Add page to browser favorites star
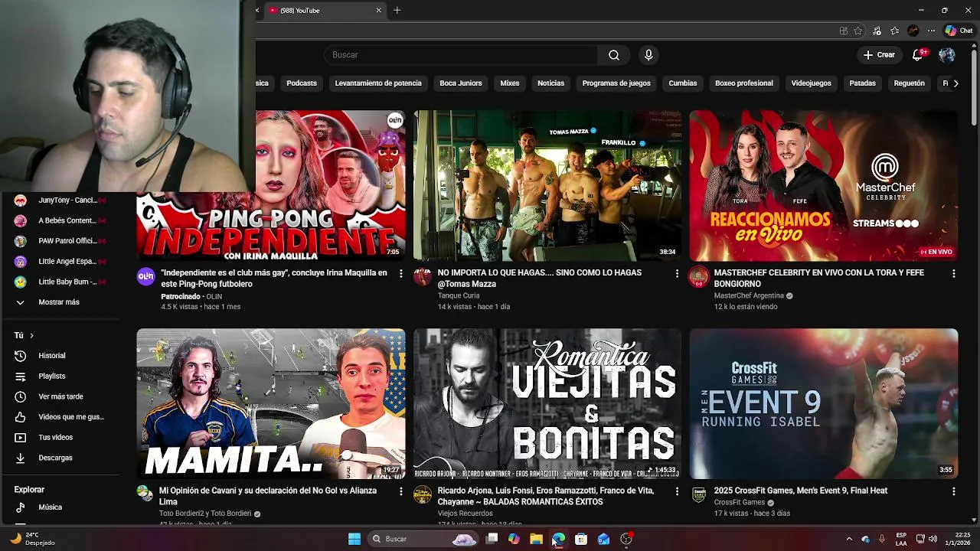This screenshot has height=551, width=980. pos(858,31)
